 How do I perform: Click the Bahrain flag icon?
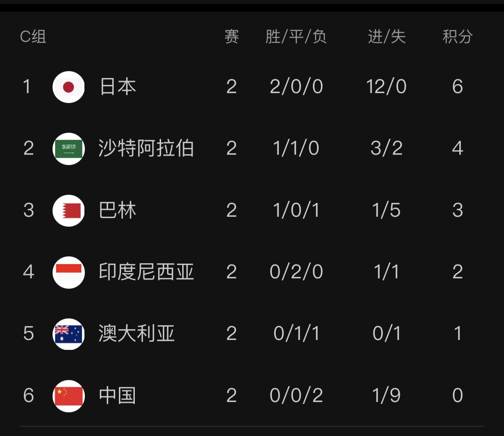(x=68, y=210)
